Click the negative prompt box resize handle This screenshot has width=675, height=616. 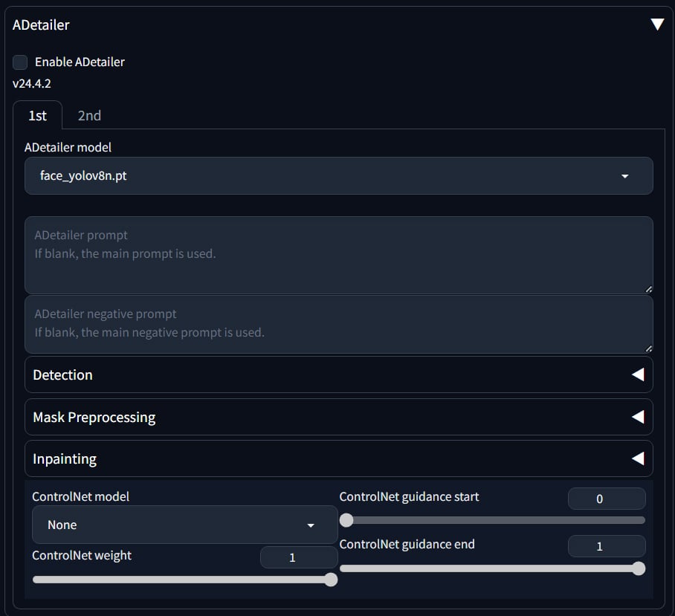[x=649, y=348]
